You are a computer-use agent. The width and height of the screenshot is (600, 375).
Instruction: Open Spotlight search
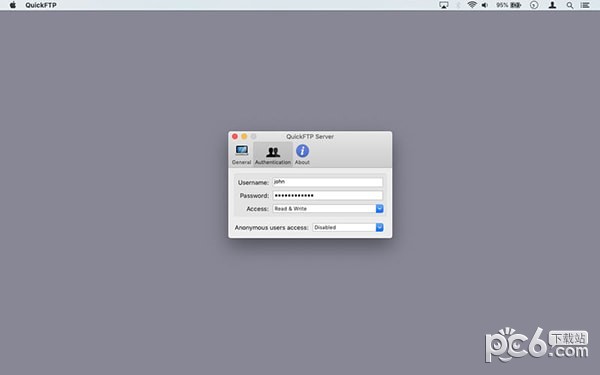coord(570,5)
